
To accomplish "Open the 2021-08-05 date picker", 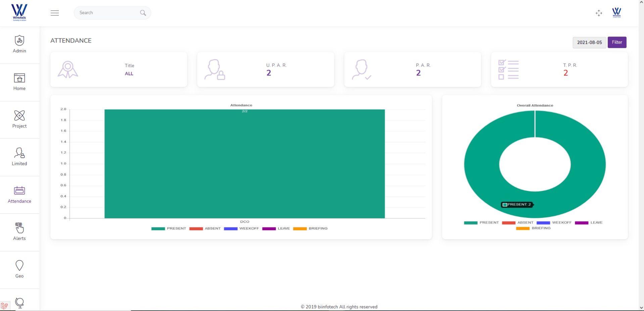I will [589, 42].
